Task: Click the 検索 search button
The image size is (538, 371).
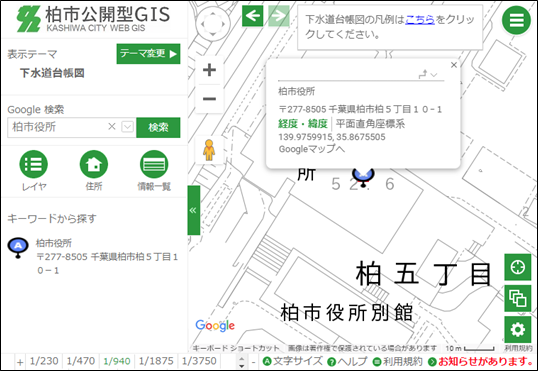Action: coord(158,127)
